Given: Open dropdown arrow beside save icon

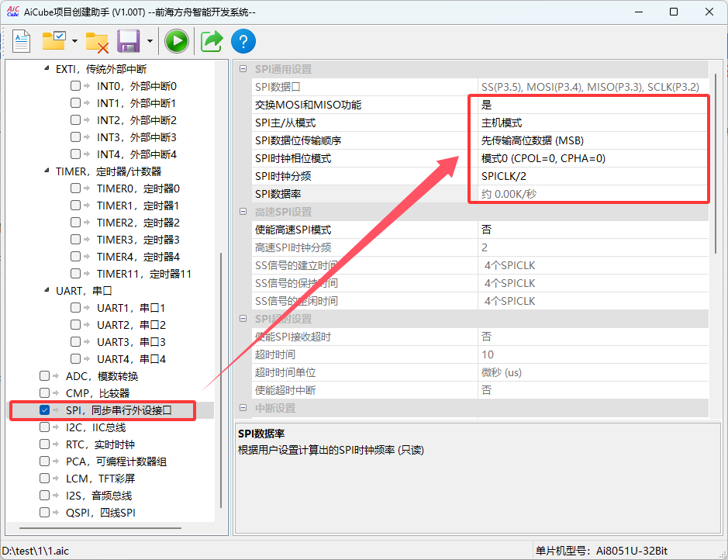Looking at the screenshot, I should point(150,41).
